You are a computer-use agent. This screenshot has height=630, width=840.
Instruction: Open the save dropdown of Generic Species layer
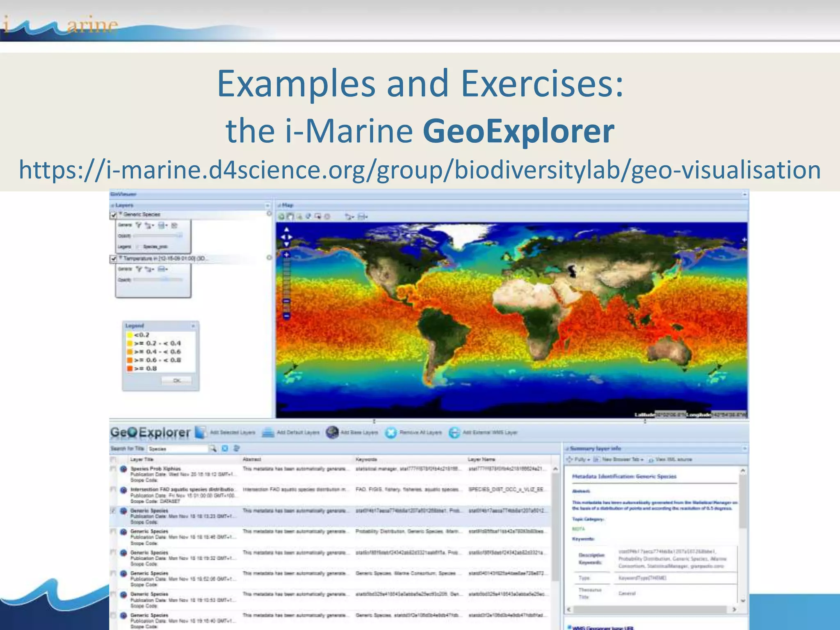click(x=162, y=225)
